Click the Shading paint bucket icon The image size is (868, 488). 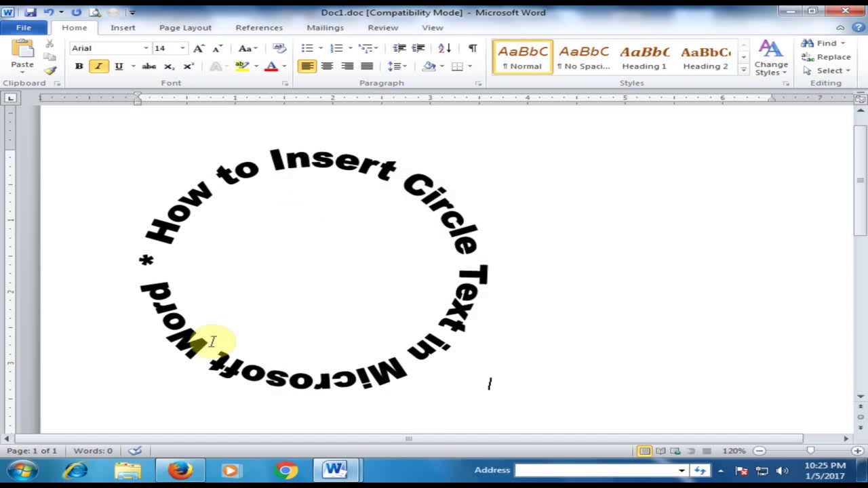coord(429,66)
